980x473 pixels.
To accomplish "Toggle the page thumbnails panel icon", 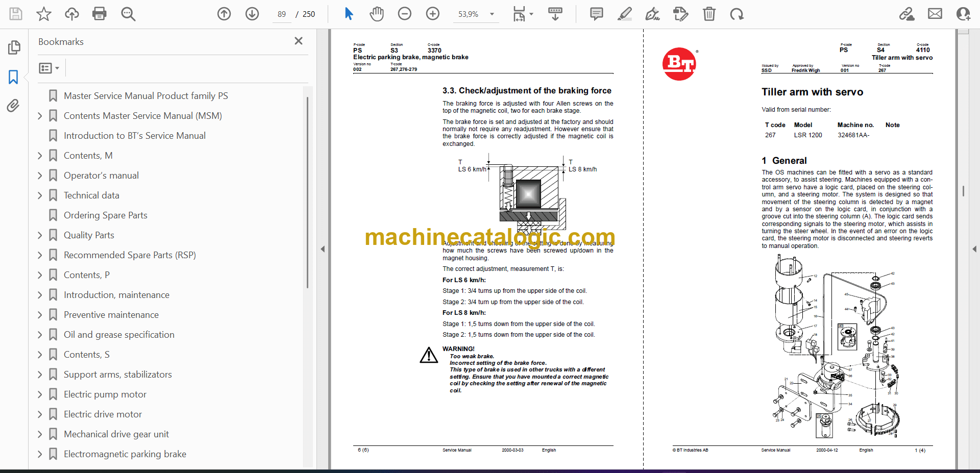I will (x=14, y=47).
